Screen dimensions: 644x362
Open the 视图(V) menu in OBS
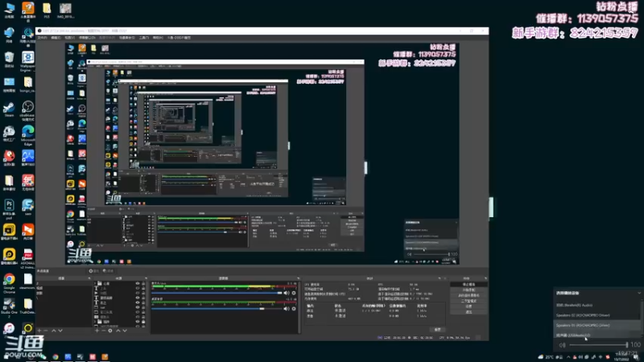pos(70,38)
